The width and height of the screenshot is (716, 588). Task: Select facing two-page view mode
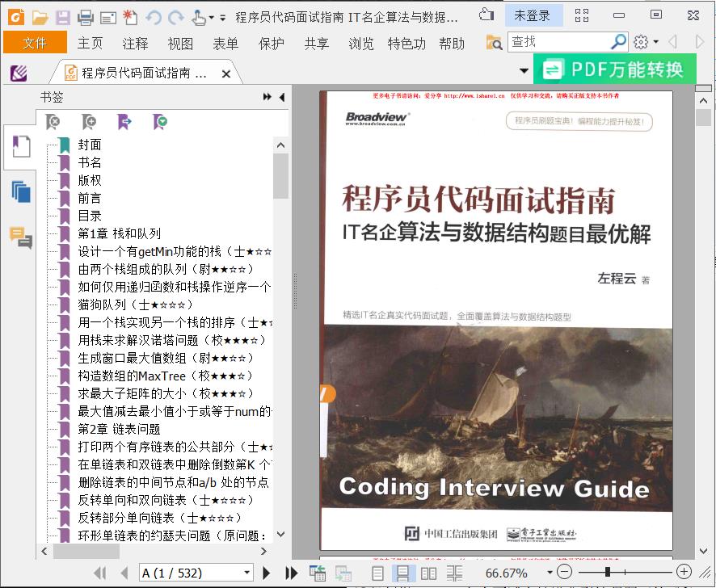pyautogui.click(x=428, y=573)
